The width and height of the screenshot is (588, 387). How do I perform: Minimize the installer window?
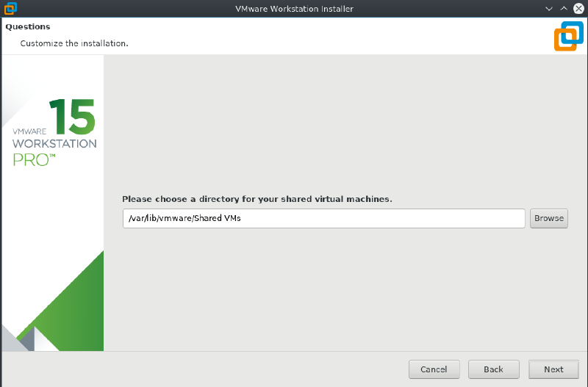(548, 9)
